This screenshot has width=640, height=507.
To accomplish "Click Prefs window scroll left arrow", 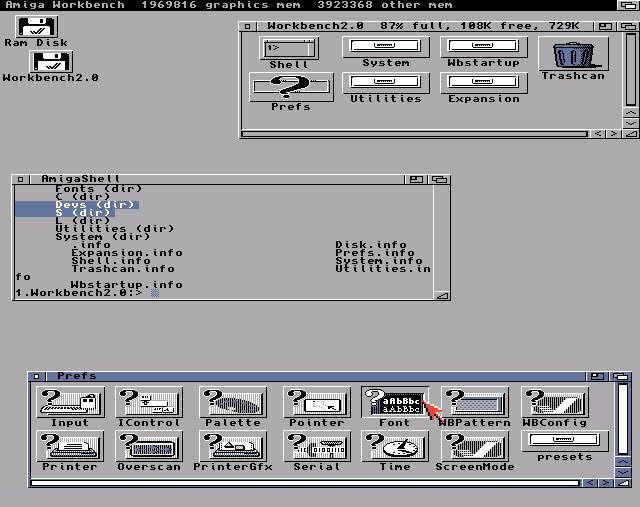I will 589,483.
